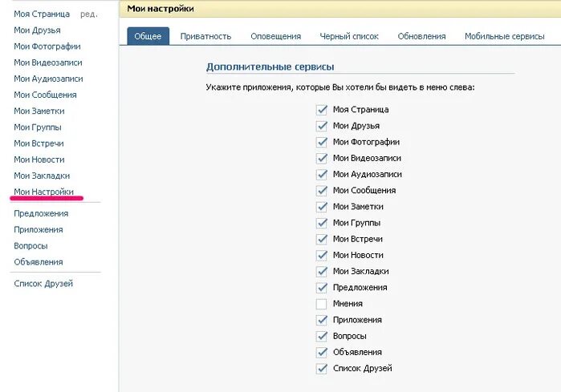
Task: Toggle the Вопросы checkbox
Action: click(x=321, y=336)
